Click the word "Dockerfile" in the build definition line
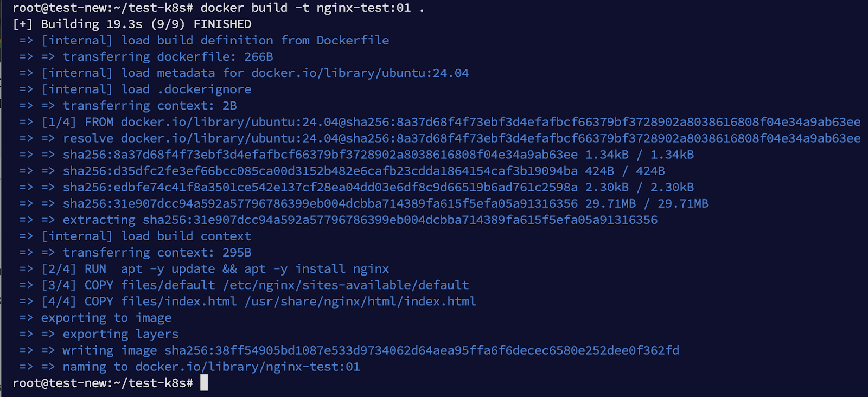868x397 pixels. [353, 41]
